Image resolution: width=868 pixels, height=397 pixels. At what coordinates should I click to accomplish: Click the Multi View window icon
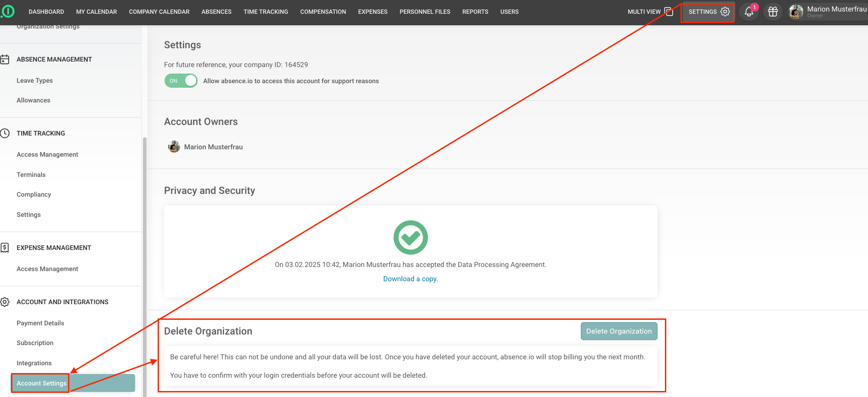669,12
